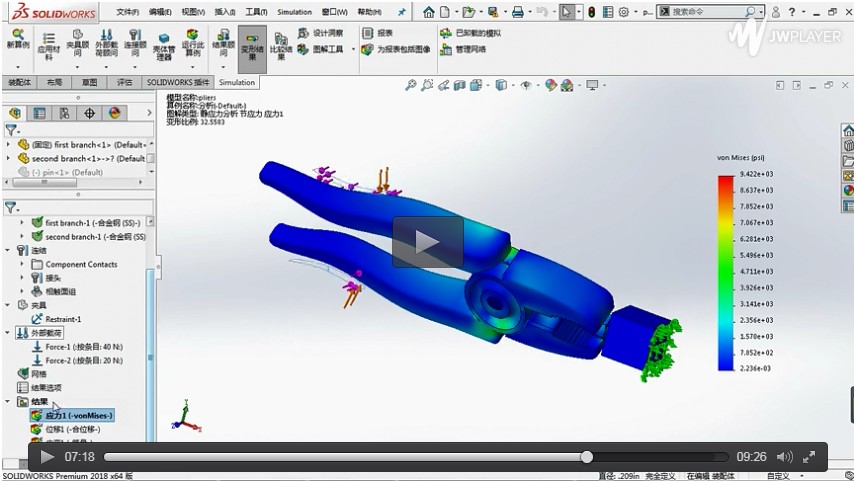
Task: Toggle fullscreen on the video player
Action: pyautogui.click(x=812, y=457)
